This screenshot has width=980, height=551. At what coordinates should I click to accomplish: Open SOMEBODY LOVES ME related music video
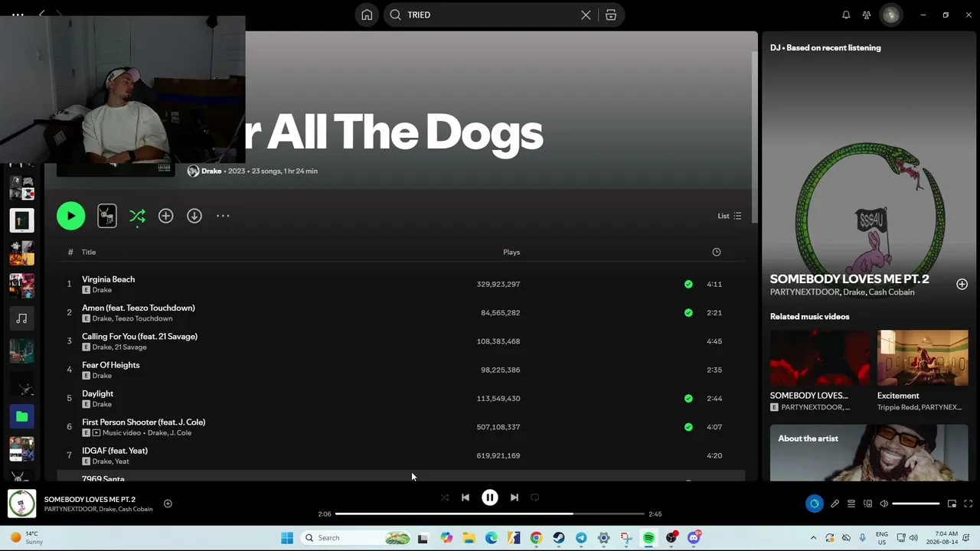819,371
